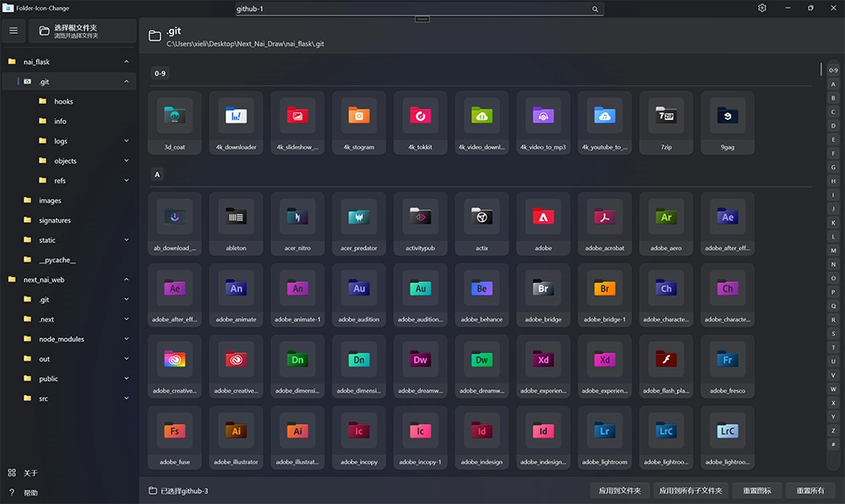Select the 7zip folder icon
The image size is (845, 504).
click(x=666, y=122)
